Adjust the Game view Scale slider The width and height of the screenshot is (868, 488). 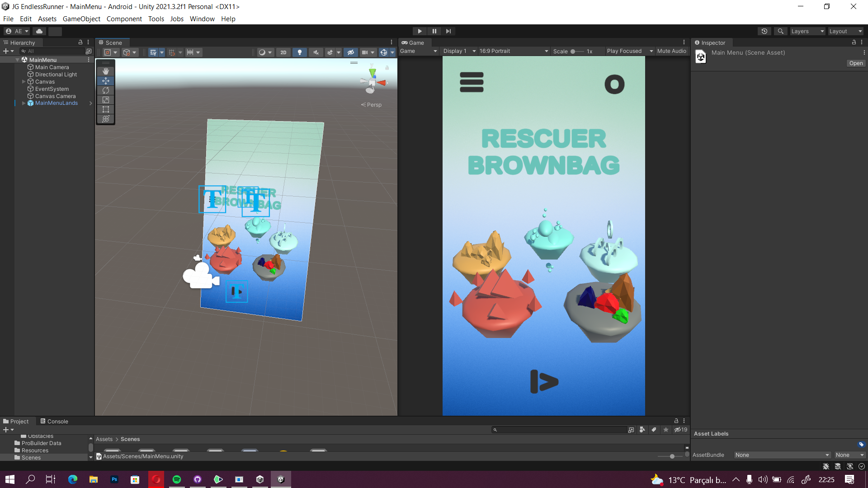pos(573,52)
